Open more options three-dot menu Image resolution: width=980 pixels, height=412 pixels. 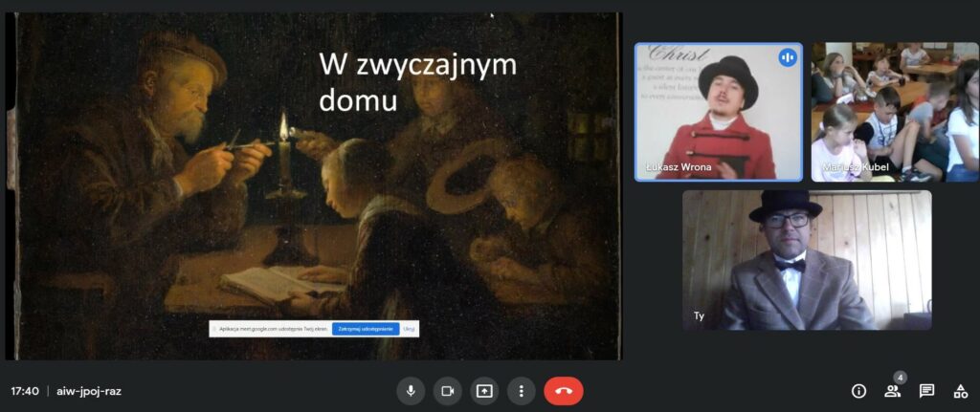521,391
